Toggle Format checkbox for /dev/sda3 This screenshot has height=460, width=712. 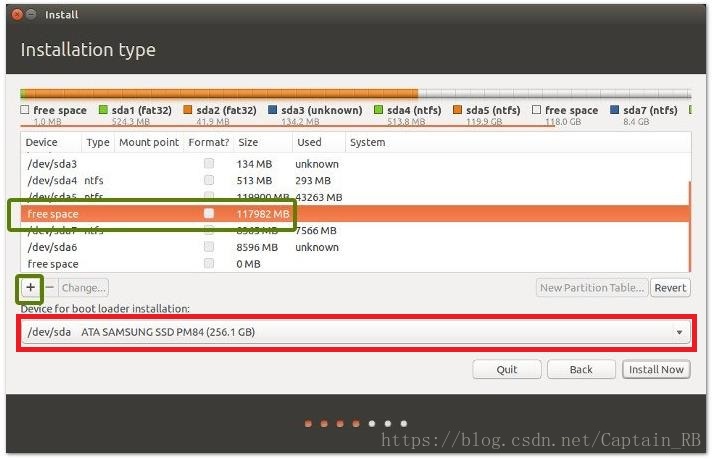[x=209, y=163]
